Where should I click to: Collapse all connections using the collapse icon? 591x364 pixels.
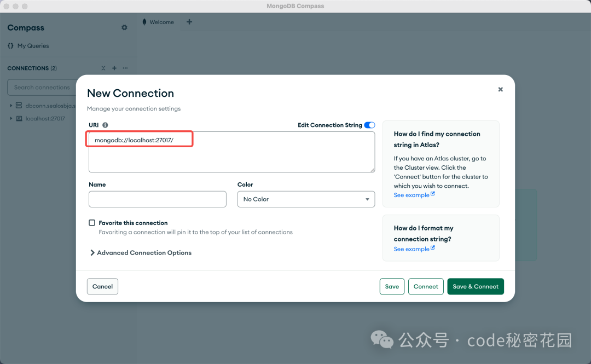(x=103, y=68)
